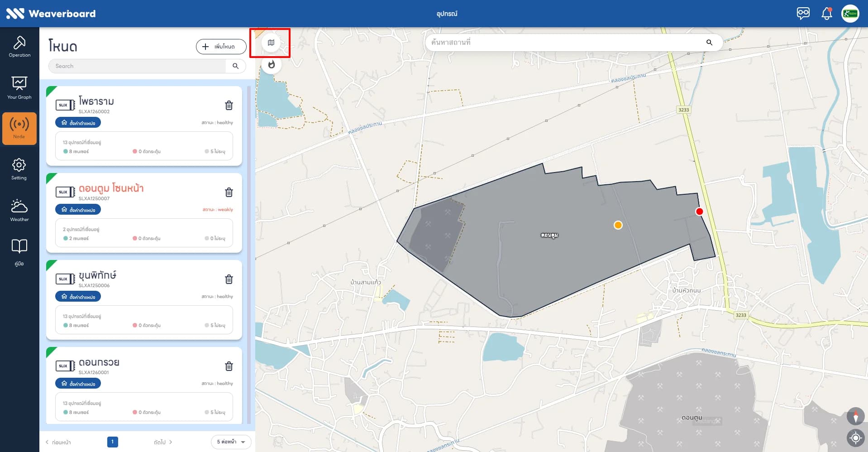Open the Weather sidebar page
This screenshot has height=452, width=868.
pyautogui.click(x=19, y=211)
